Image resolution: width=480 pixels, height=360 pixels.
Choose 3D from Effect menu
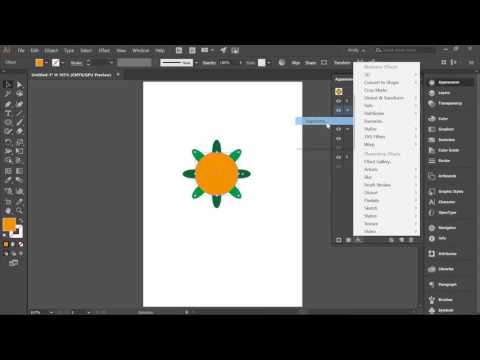click(387, 75)
